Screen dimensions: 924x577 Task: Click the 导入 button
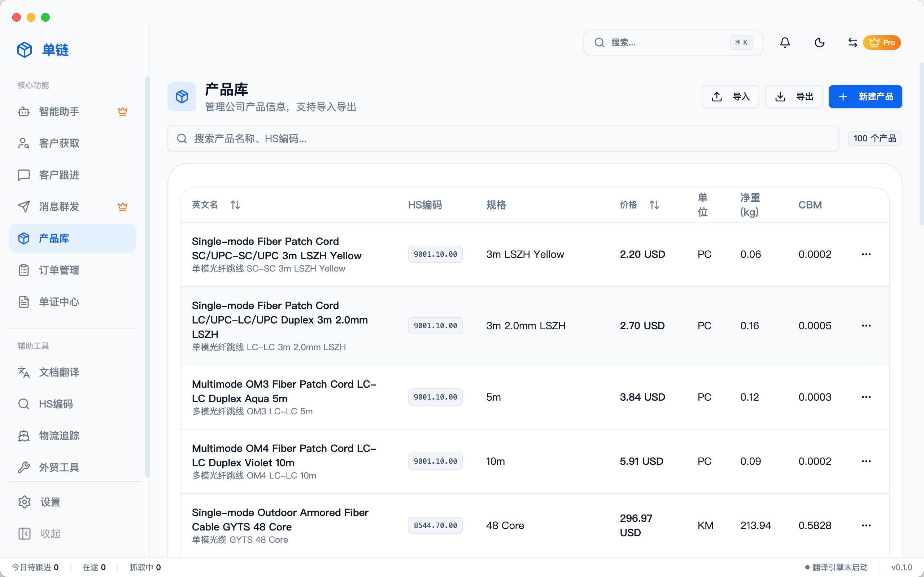(x=730, y=97)
